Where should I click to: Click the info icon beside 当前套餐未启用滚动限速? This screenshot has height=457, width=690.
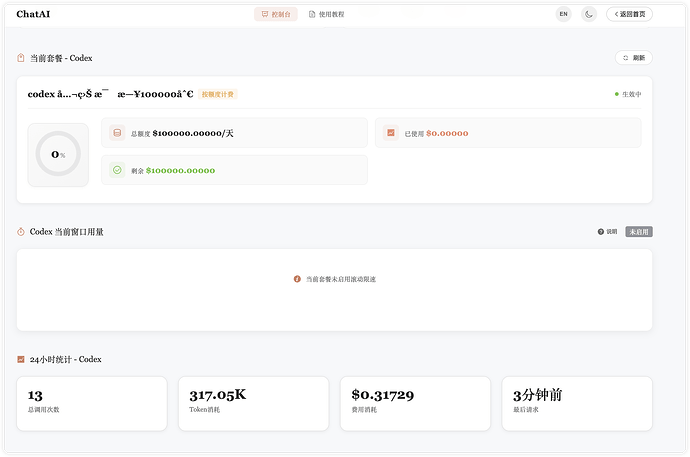[x=297, y=279]
